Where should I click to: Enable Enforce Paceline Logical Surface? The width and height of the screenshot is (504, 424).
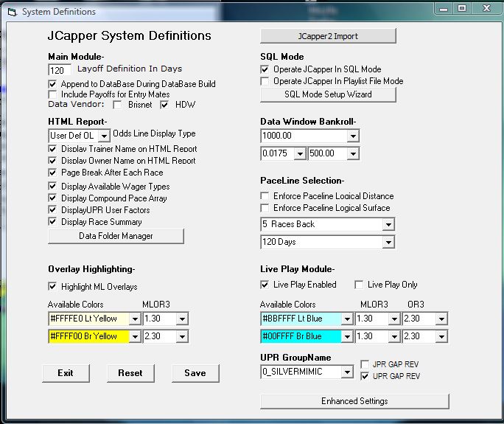[265, 208]
